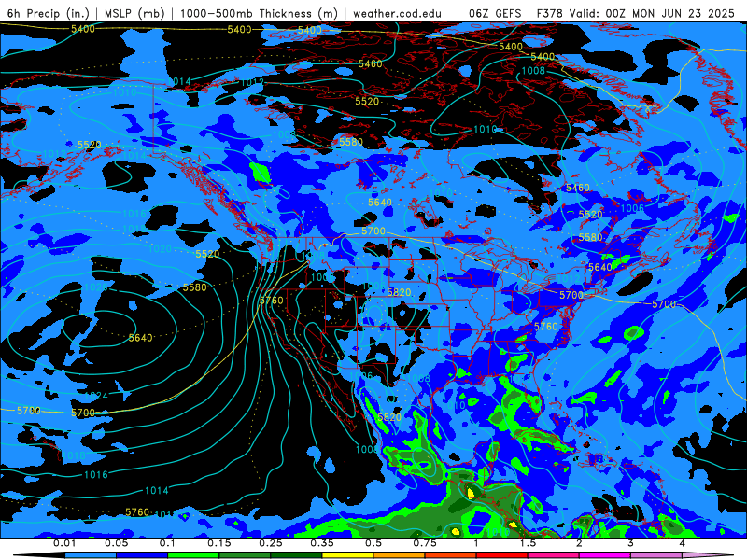
Task: Click the legend value '3'
Action: (x=630, y=543)
